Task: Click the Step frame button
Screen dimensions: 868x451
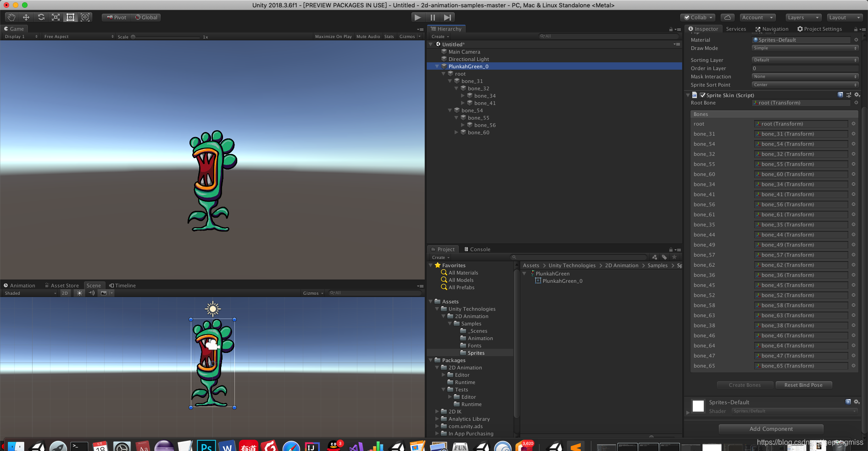Action: coord(447,17)
